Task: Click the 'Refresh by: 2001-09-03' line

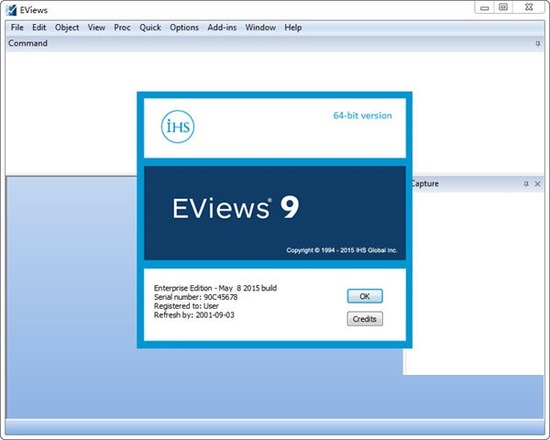Action: pos(194,315)
